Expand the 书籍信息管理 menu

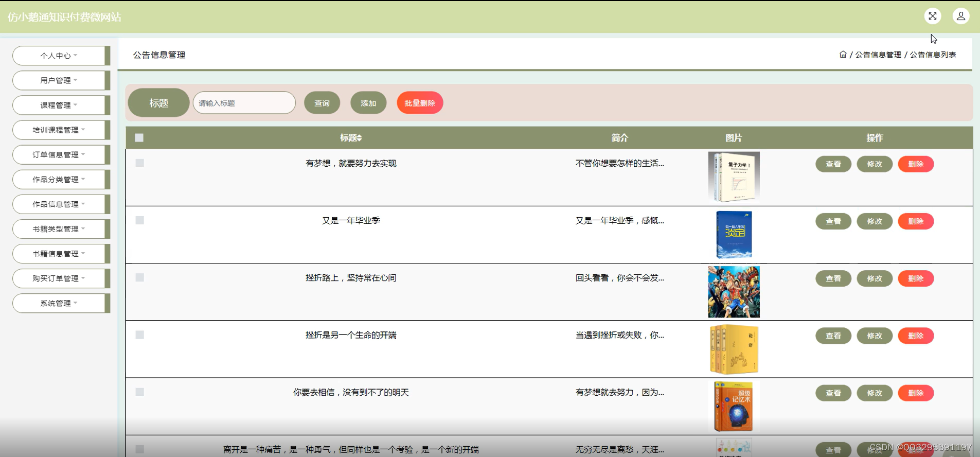61,254
